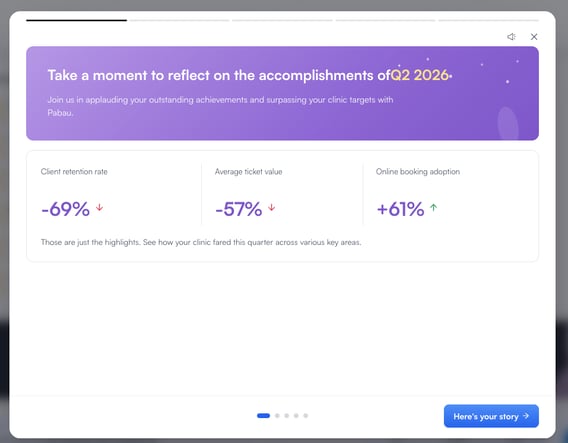Viewport: 568px width, 443px height.
Task: Jump to the third pagination dot
Action: tap(287, 415)
